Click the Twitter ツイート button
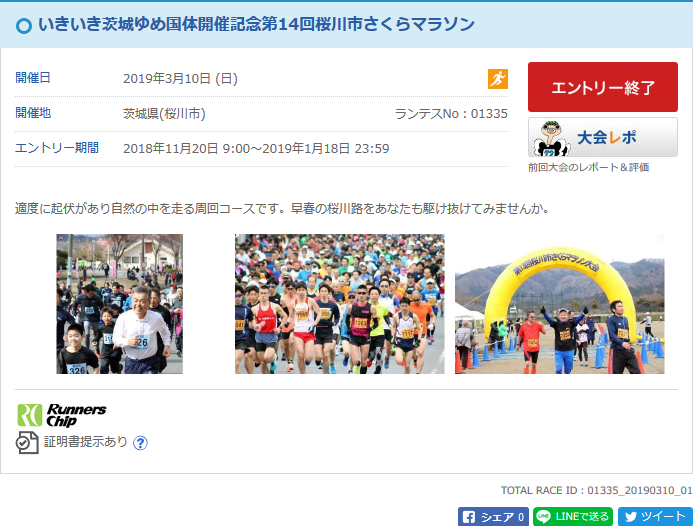 [655, 517]
